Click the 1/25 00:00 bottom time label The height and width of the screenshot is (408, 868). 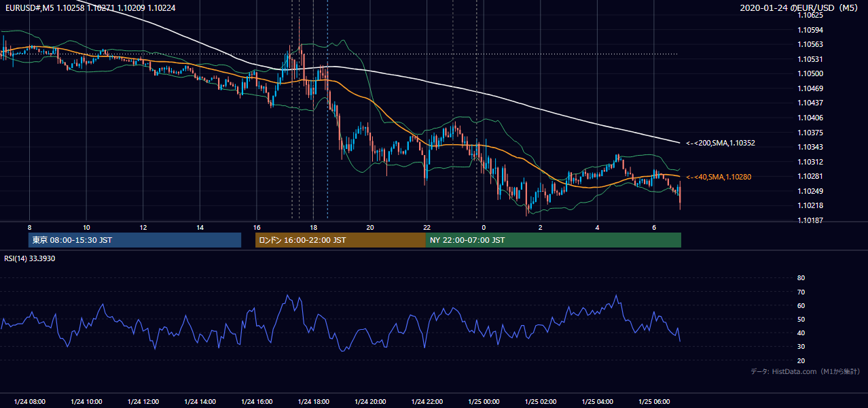coord(484,402)
